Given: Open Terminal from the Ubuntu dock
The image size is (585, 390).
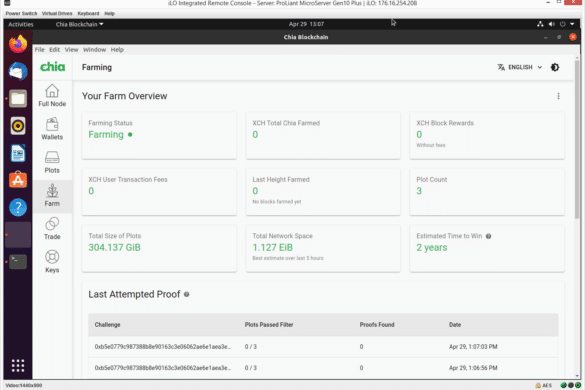Looking at the screenshot, I should 18,262.
